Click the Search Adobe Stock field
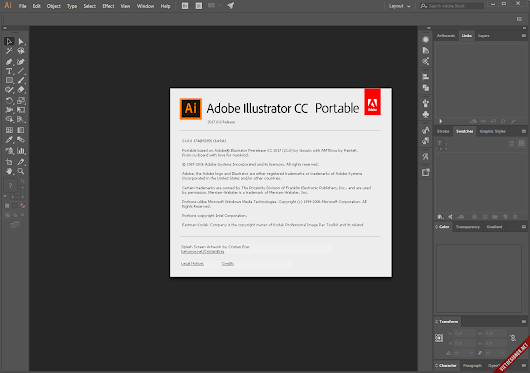 click(x=452, y=6)
